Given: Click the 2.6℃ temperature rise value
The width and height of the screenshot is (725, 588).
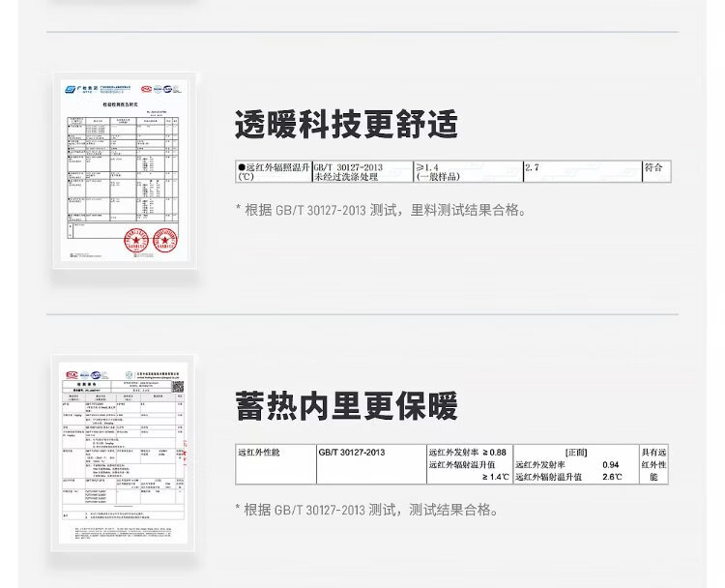Looking at the screenshot, I should point(612,478).
